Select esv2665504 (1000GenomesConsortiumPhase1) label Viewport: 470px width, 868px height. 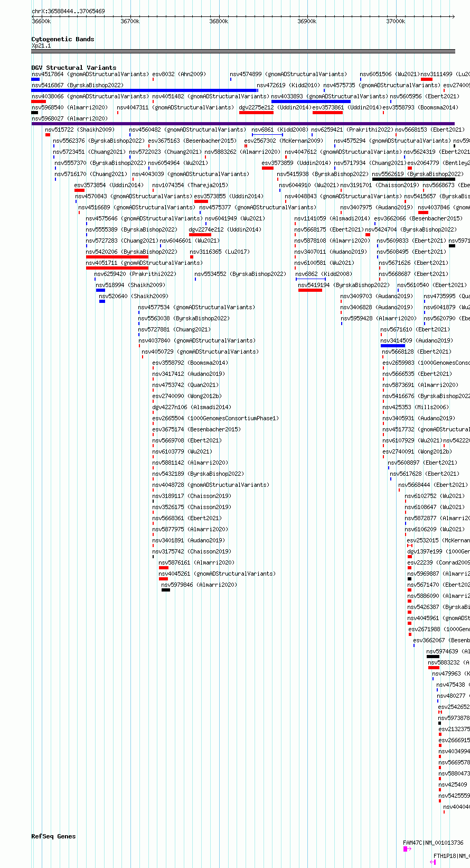tap(215, 418)
